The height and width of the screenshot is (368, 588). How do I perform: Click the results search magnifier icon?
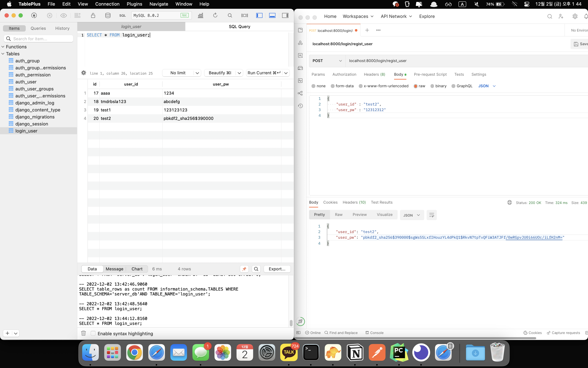256,269
